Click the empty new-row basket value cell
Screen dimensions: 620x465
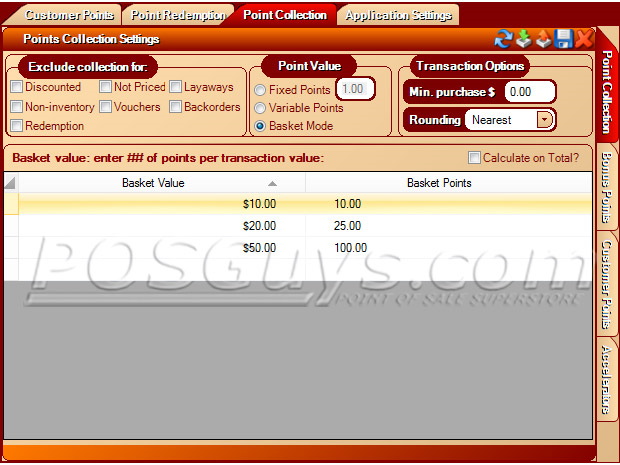[162, 270]
